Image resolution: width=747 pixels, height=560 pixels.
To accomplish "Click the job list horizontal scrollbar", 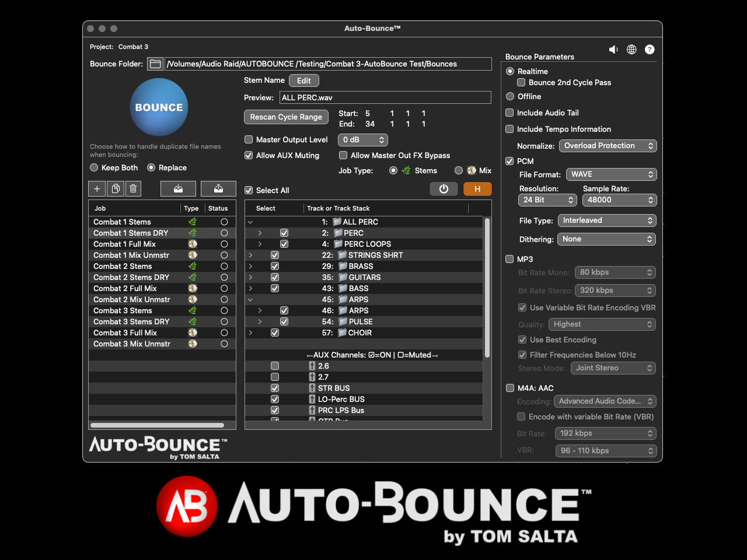I will tap(158, 425).
